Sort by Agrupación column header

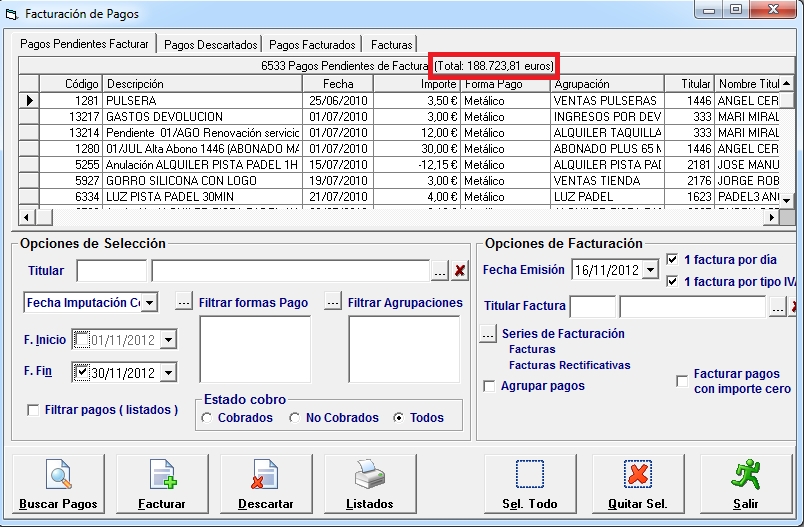(x=607, y=84)
